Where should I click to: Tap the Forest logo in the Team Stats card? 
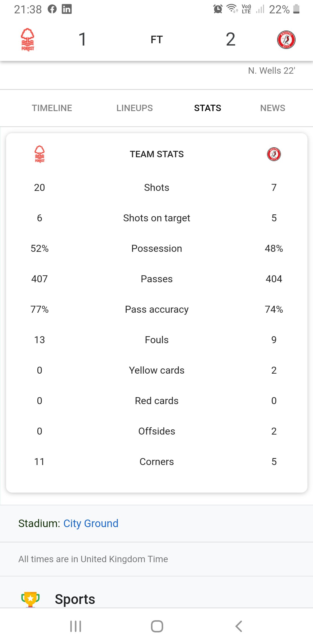[x=40, y=154]
